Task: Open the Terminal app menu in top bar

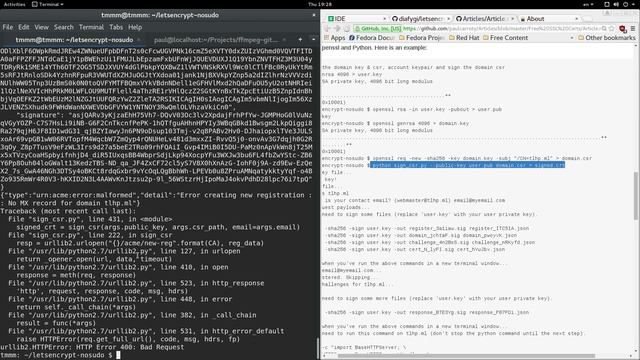Action: [48, 4]
